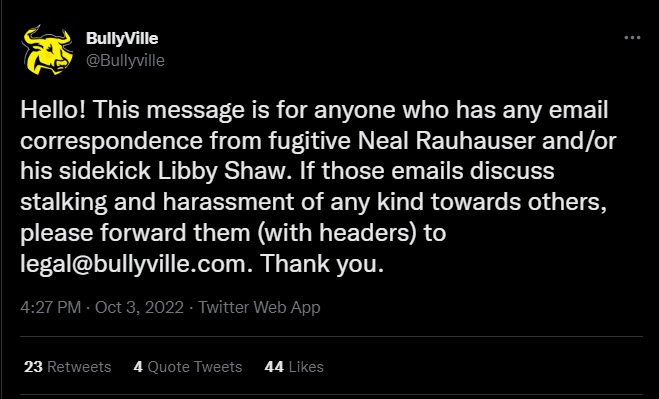View the 44 Likes list
This screenshot has width=659, height=399.
[294, 367]
